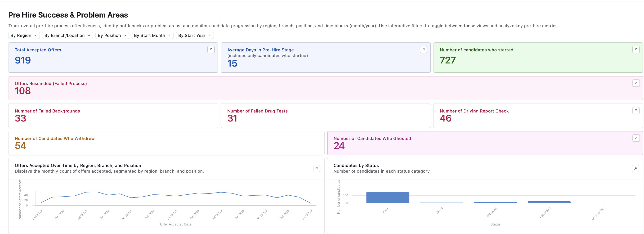The height and width of the screenshot is (234, 644).
Task: Expand Number of Driving Report Check card
Action: [x=636, y=111]
